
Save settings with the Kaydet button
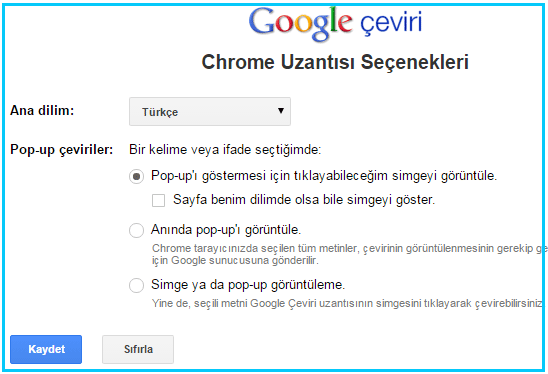[x=46, y=350]
